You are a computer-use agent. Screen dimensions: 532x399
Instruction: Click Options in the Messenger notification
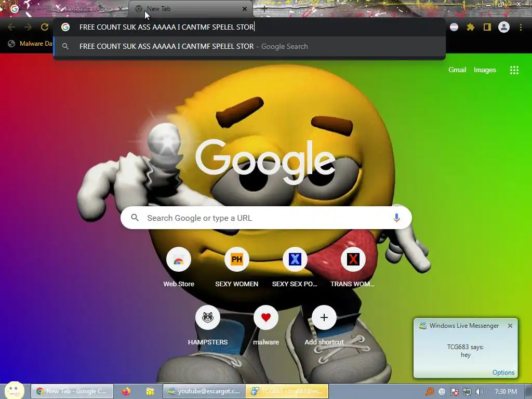point(503,372)
